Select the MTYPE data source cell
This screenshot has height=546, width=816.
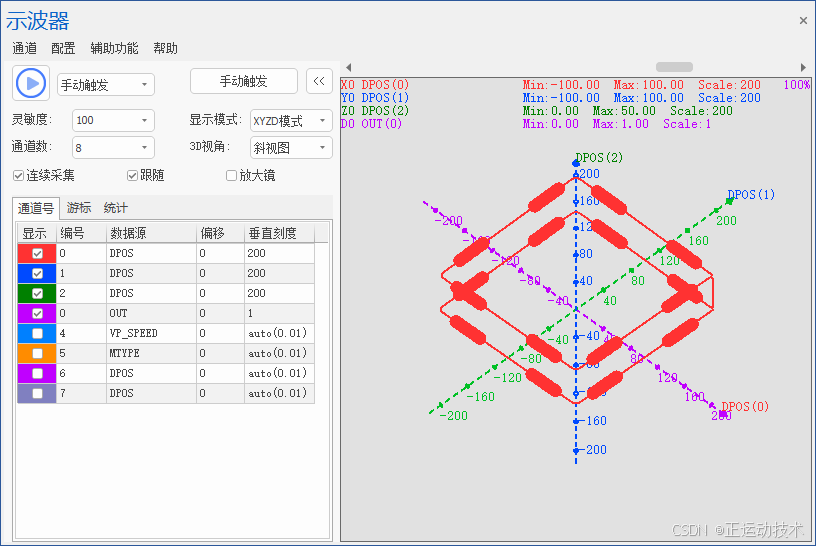(x=151, y=353)
